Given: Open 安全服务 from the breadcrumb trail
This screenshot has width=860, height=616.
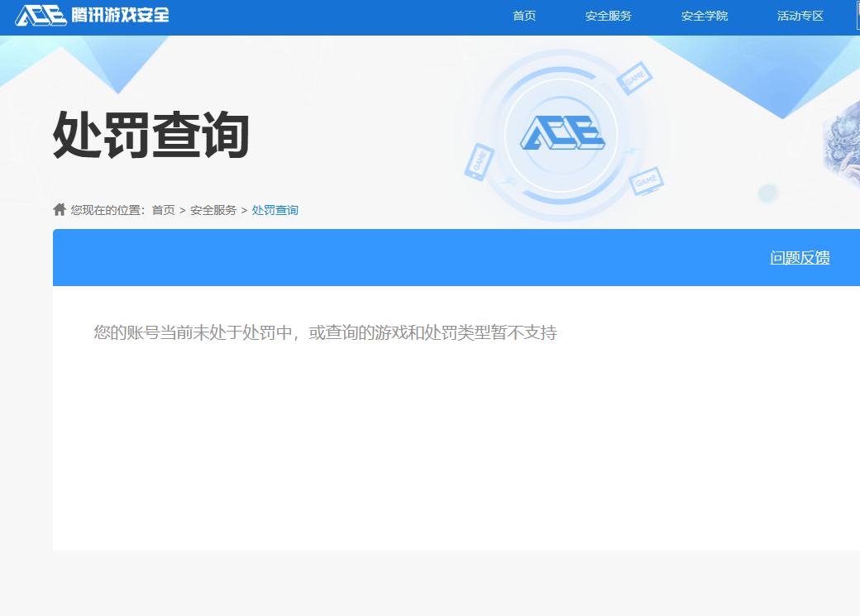Looking at the screenshot, I should coord(215,209).
